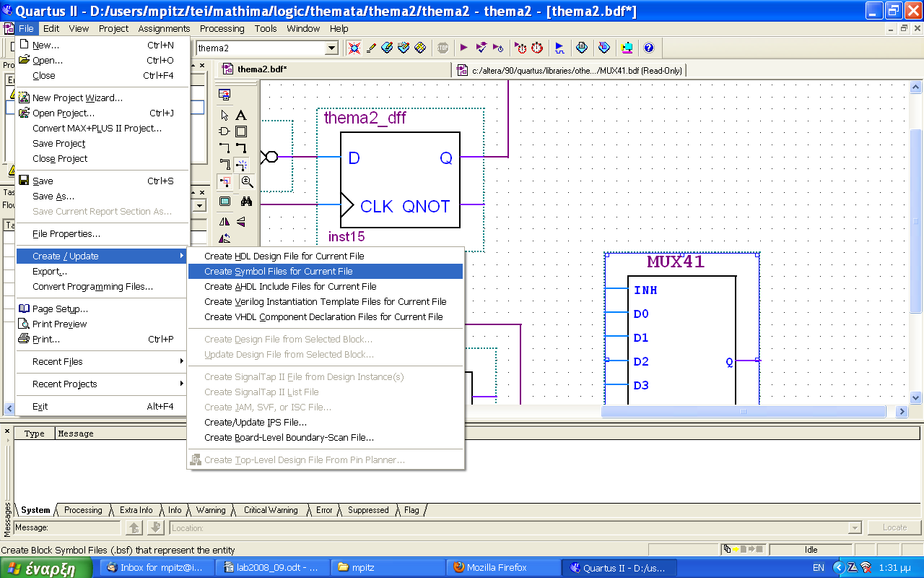
Task: Select the Text tool (letter A)
Action: click(x=241, y=115)
